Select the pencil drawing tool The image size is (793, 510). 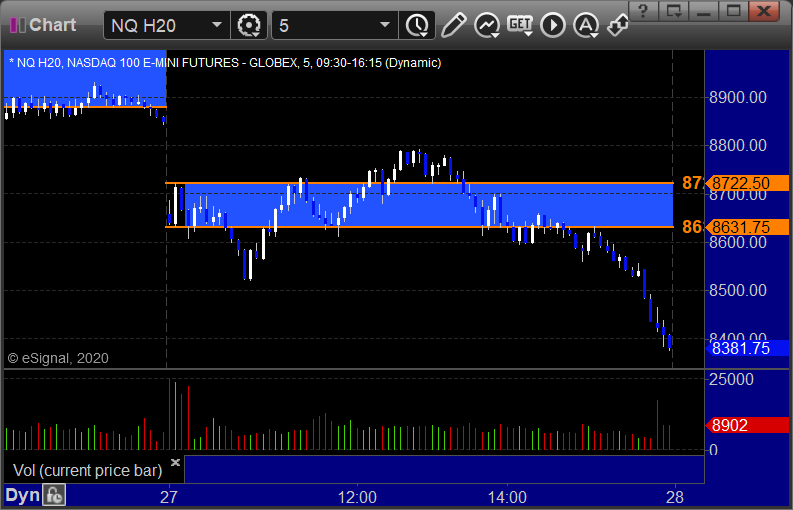pos(453,25)
